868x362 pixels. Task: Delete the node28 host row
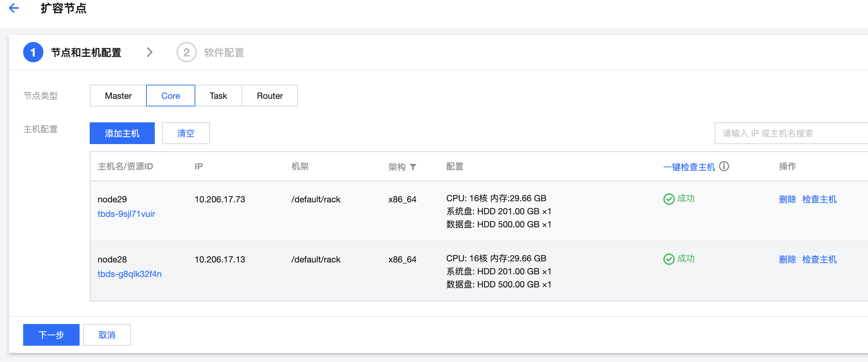click(787, 260)
